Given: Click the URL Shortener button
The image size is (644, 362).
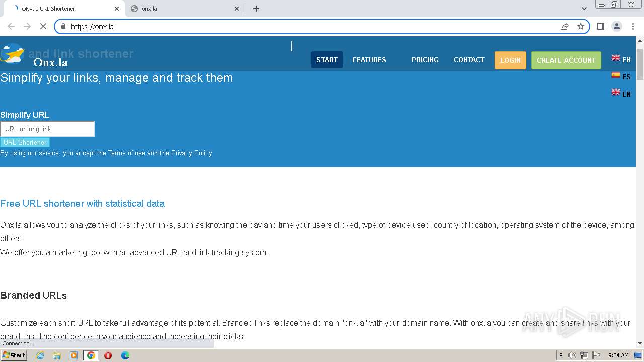Looking at the screenshot, I should point(25,142).
